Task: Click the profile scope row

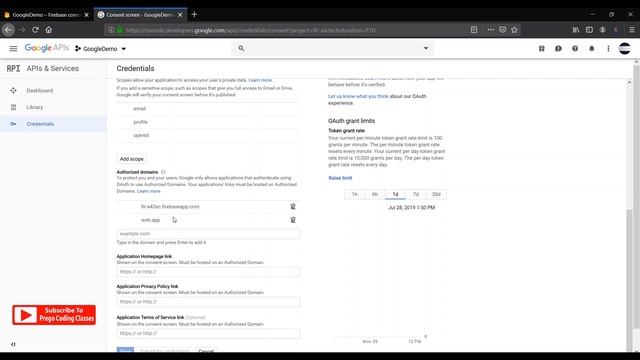Action: pyautogui.click(x=208, y=122)
